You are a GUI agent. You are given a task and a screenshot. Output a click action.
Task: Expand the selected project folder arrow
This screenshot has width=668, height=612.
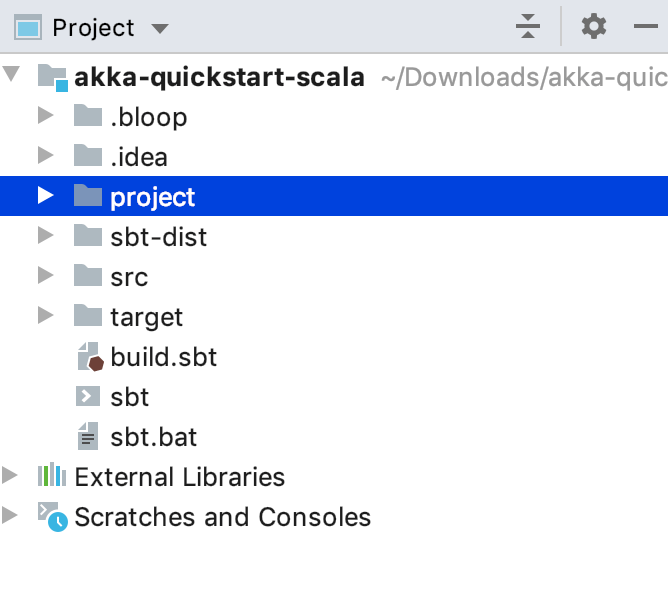coord(45,195)
